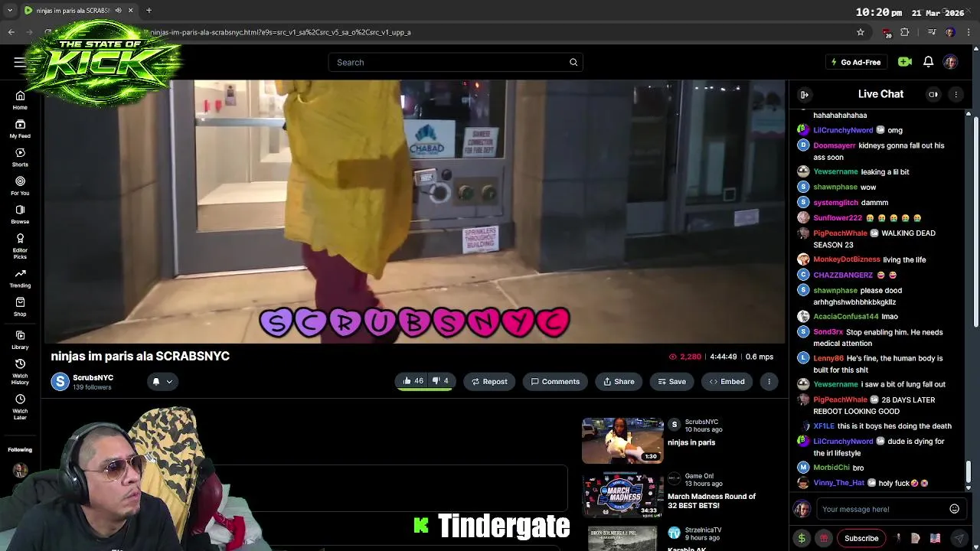Open the notifications bell
980x551 pixels.
coord(928,62)
